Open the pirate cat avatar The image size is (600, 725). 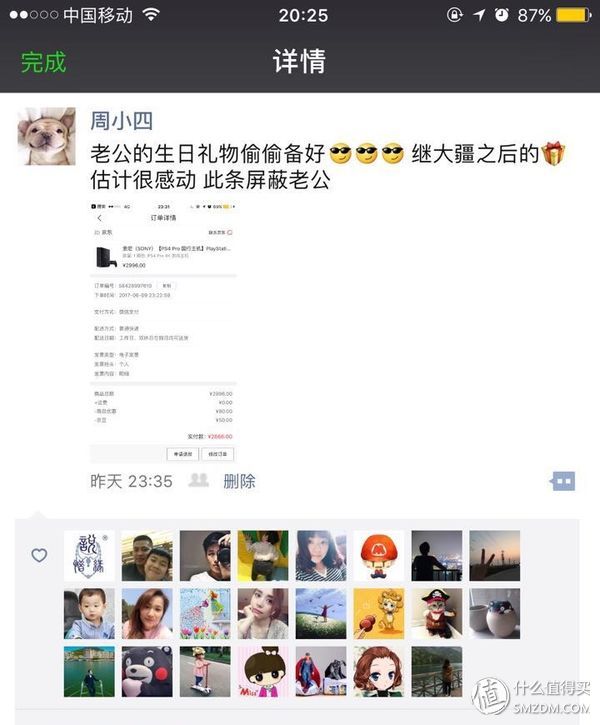(436, 614)
